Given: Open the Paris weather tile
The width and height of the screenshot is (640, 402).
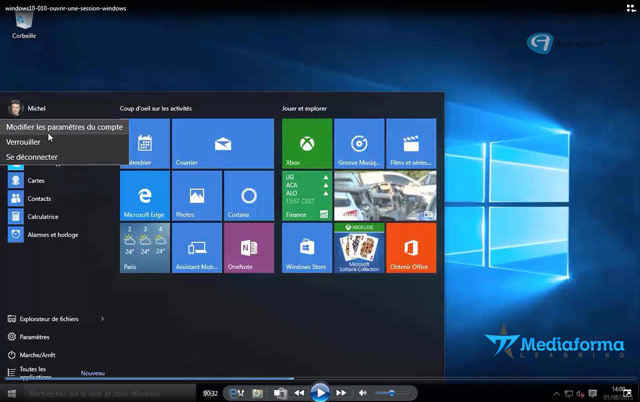Looking at the screenshot, I should point(145,248).
